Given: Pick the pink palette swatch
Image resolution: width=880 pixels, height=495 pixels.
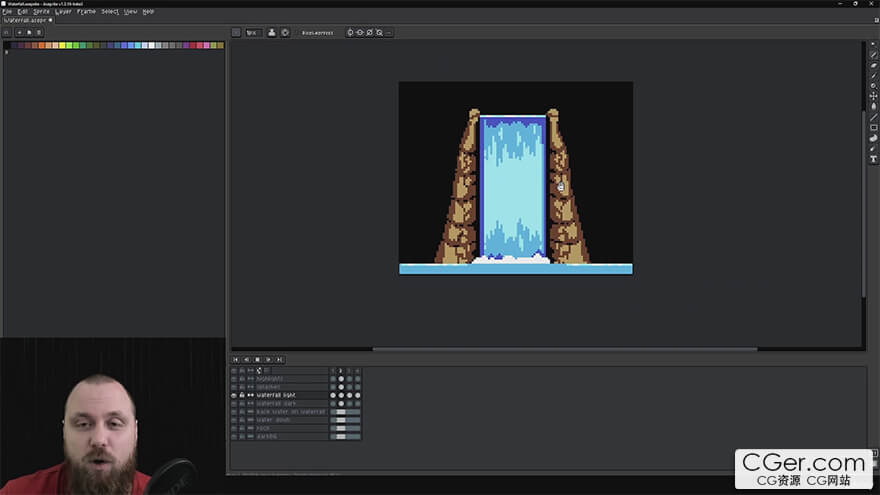Looking at the screenshot, I should click(x=206, y=45).
